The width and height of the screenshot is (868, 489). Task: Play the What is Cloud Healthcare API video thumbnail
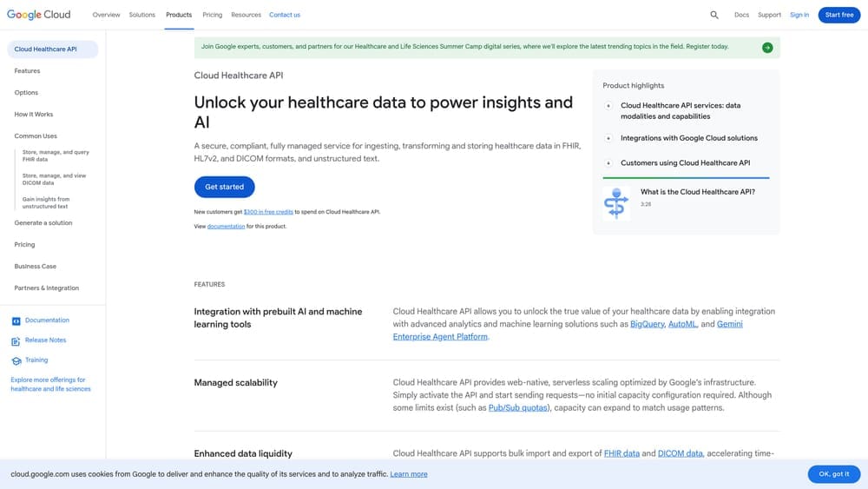coord(616,203)
